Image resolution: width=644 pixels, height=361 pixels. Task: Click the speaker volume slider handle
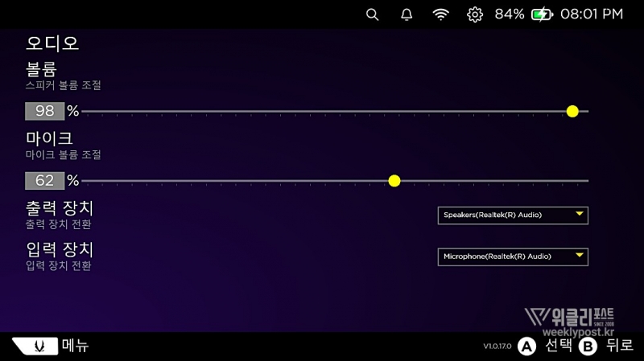572,111
